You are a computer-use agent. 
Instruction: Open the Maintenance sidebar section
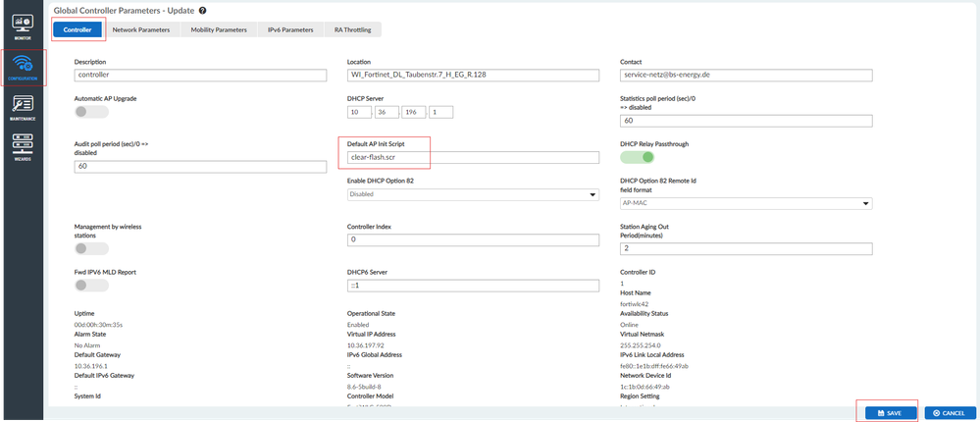tap(22, 108)
